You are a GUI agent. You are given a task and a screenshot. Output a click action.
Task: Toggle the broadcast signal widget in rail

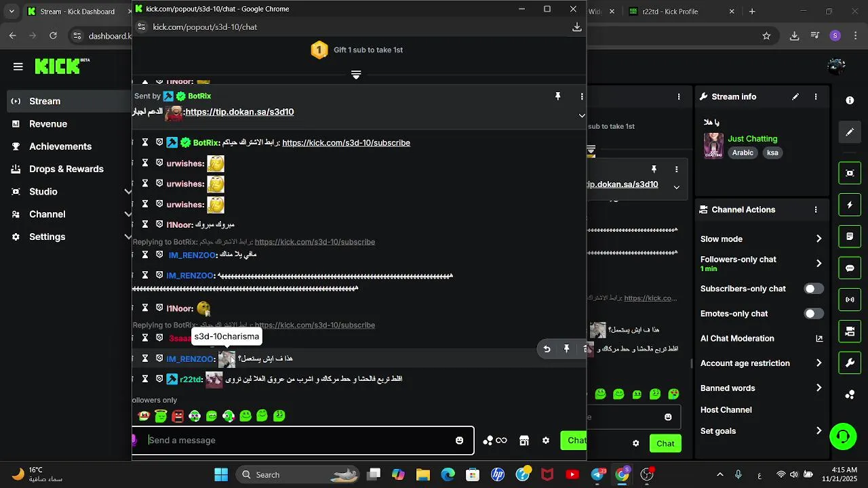pos(850,300)
